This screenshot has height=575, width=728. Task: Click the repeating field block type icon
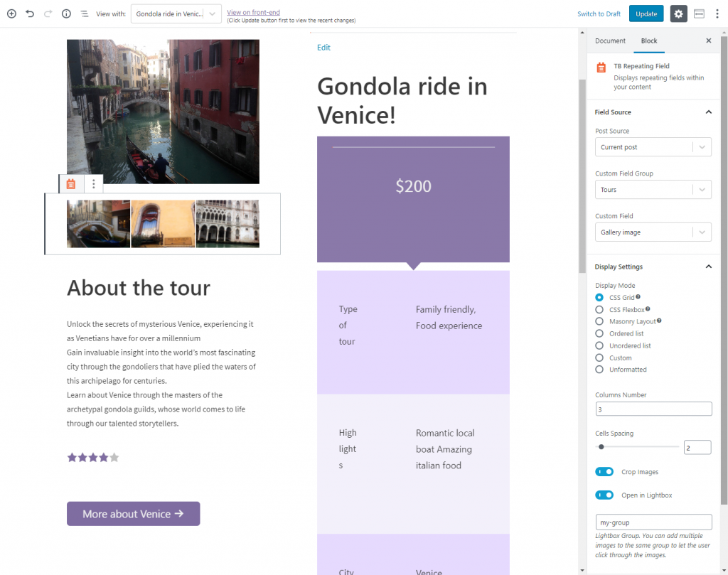tap(71, 184)
